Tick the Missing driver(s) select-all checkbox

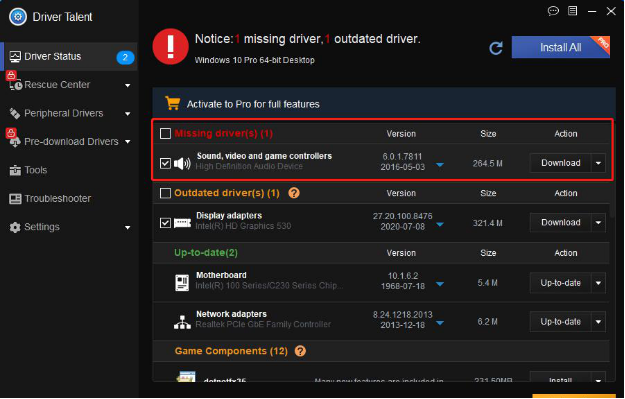click(x=165, y=134)
